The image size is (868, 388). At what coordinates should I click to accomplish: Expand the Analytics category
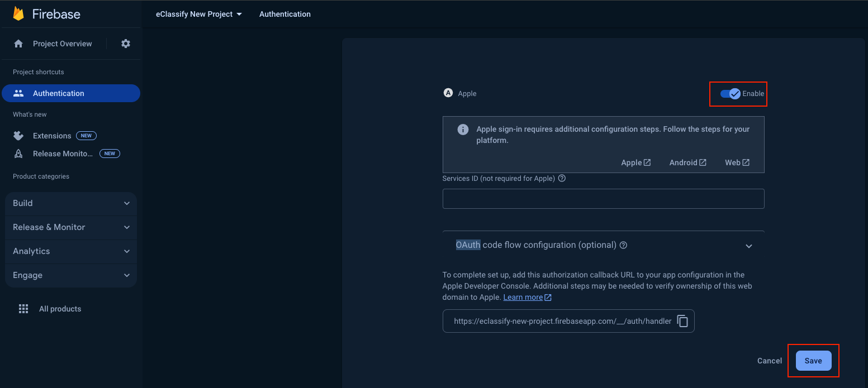coord(71,251)
